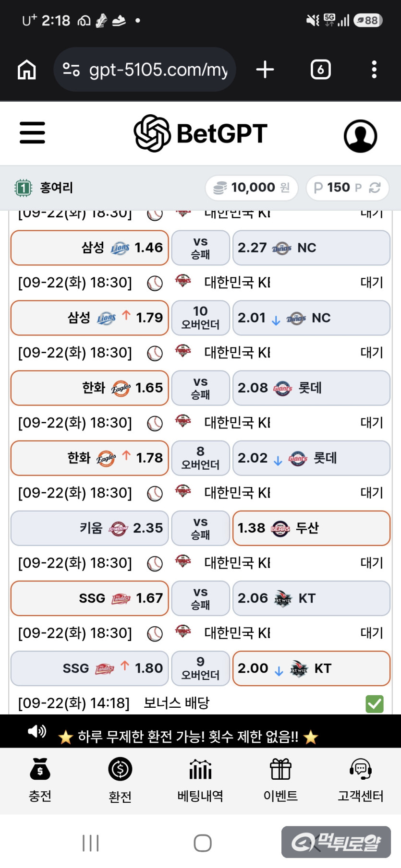Open the user profile icon
Image resolution: width=401 pixels, height=868 pixels.
tap(361, 136)
